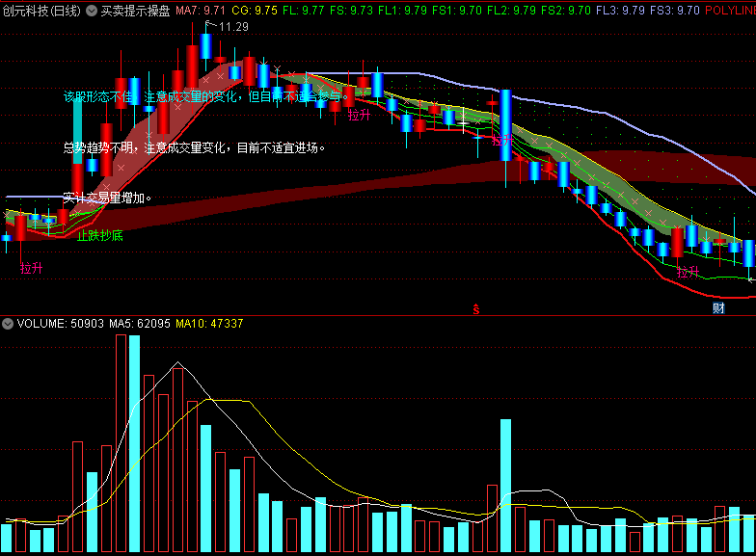Click the FL3: 9.79 value
This screenshot has width=756, height=556.
click(x=620, y=10)
